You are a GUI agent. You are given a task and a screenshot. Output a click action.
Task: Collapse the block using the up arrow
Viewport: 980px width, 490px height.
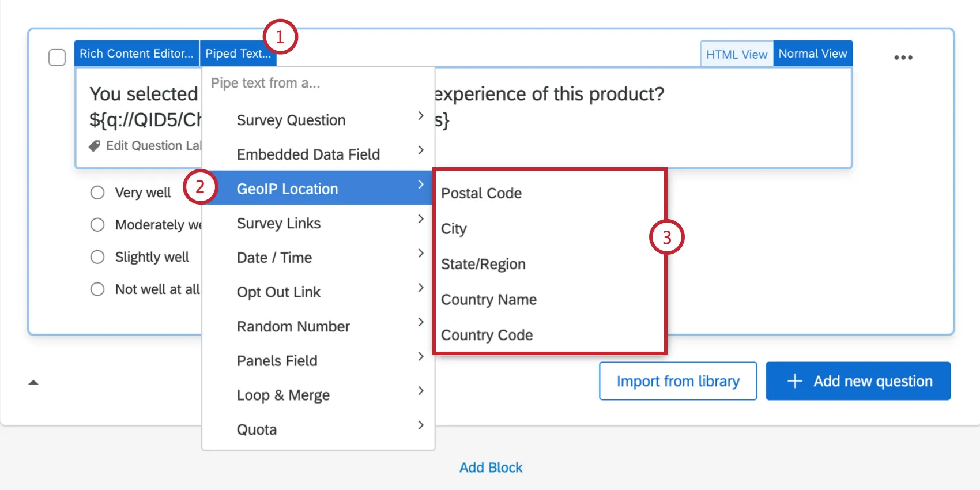click(33, 382)
